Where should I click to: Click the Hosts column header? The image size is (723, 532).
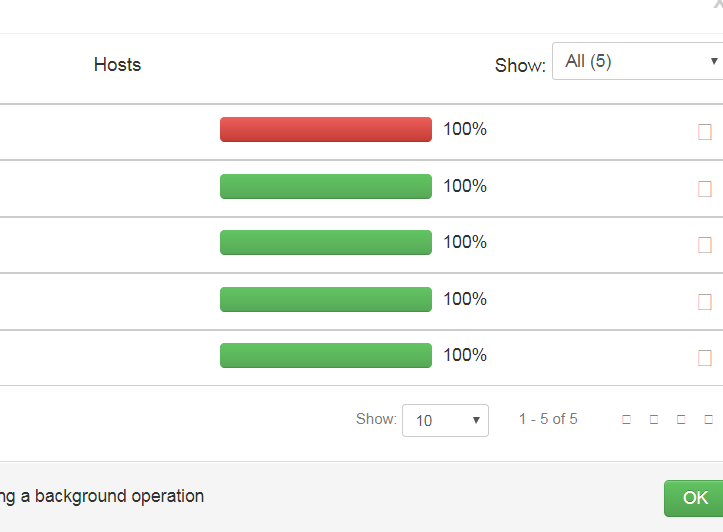click(x=117, y=65)
